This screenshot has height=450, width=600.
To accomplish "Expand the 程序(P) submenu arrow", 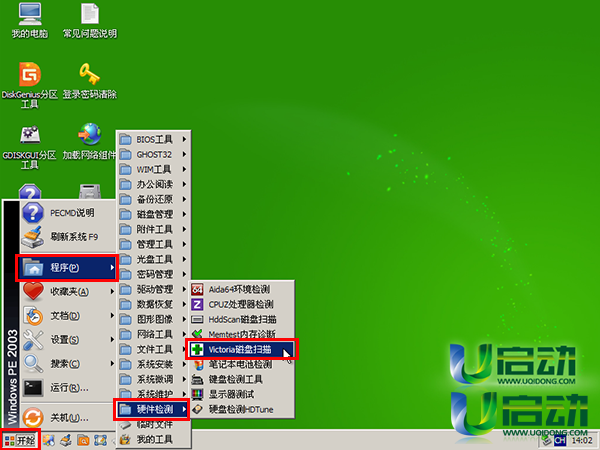I will 112,267.
